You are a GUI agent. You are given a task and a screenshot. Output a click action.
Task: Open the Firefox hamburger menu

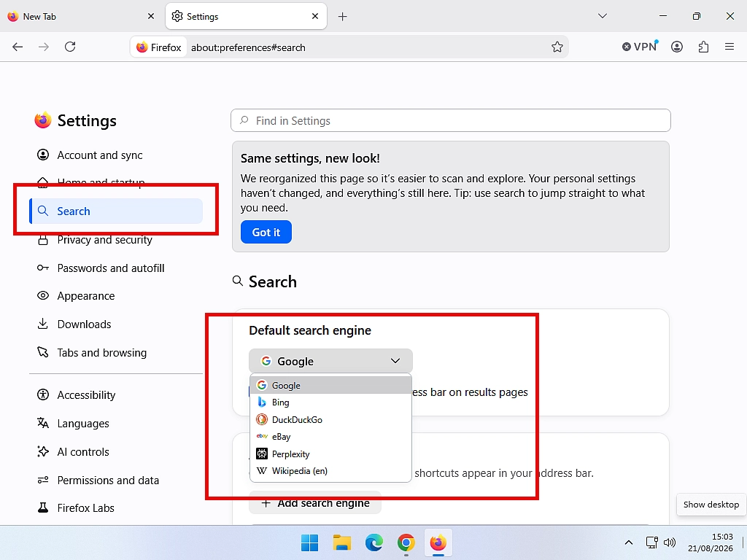729,47
